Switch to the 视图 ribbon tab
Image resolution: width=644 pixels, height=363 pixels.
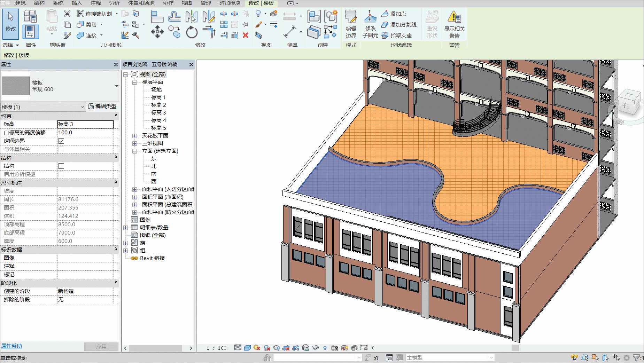(x=187, y=3)
